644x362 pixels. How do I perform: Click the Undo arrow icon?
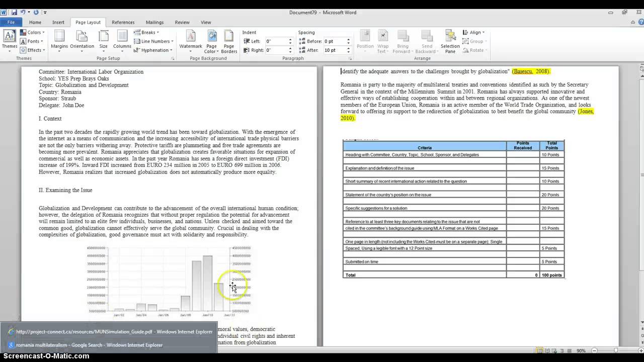click(x=23, y=12)
